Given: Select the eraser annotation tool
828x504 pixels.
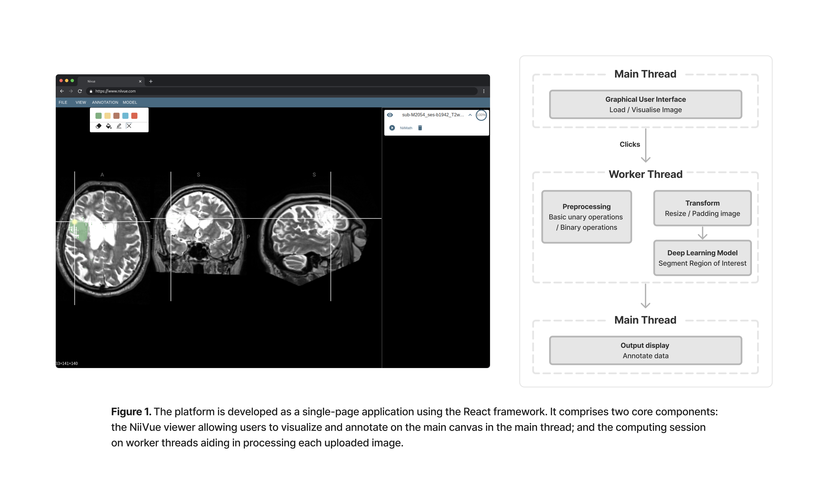Looking at the screenshot, I should pos(98,126).
